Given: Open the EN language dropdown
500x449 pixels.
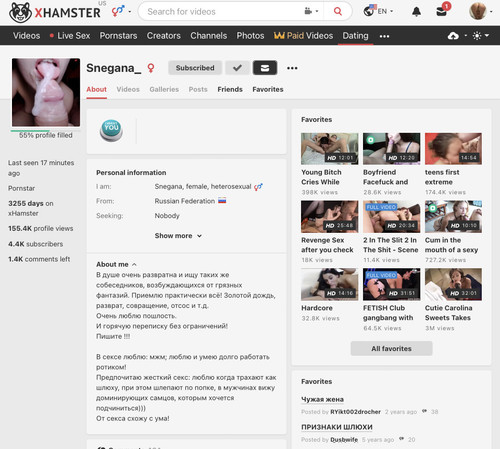Looking at the screenshot, I should point(378,11).
